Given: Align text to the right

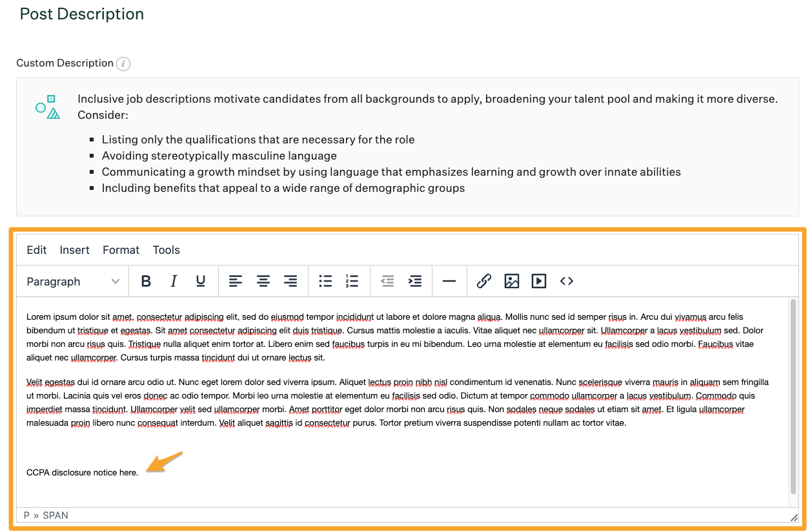Looking at the screenshot, I should coord(290,282).
